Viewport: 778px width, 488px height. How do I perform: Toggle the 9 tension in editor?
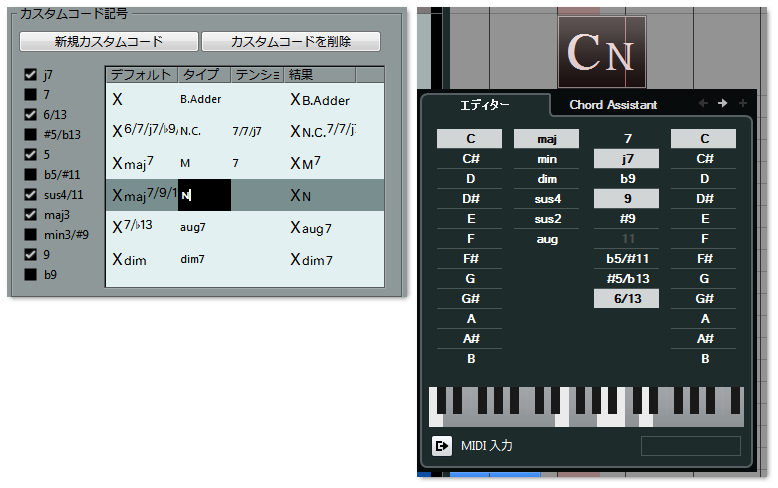click(627, 199)
